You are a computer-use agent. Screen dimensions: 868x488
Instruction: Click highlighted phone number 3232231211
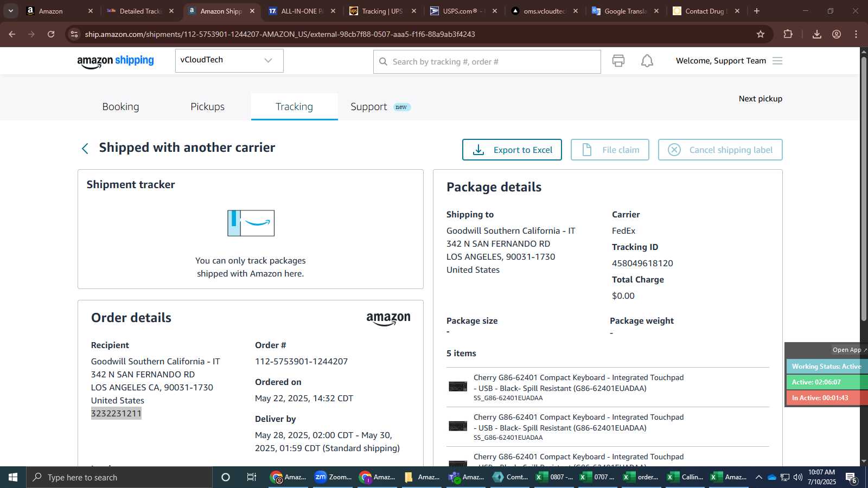point(116,414)
